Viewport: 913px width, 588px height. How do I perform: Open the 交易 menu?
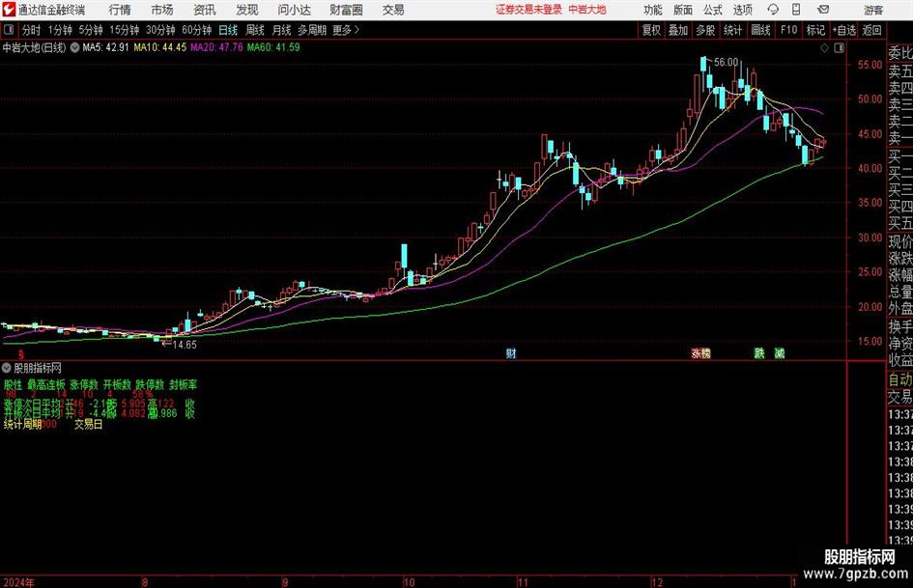393,10
